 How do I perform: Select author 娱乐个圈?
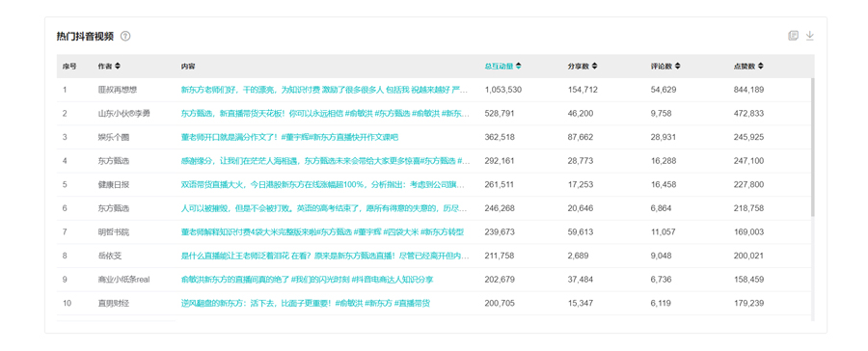point(114,137)
